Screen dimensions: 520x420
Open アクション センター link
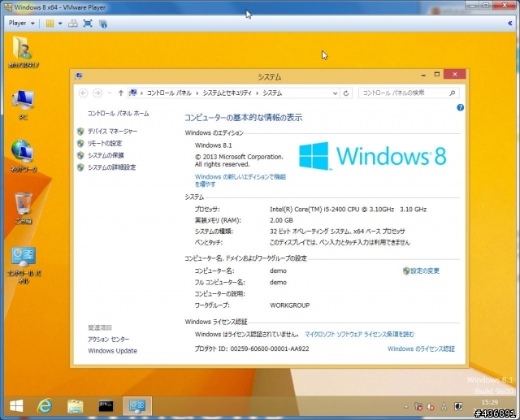coord(109,339)
